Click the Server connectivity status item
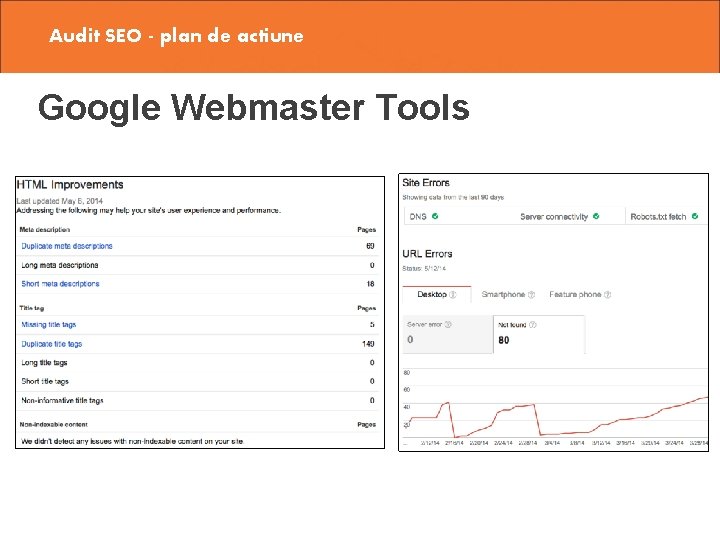This screenshot has height=540, width=720. [559, 216]
